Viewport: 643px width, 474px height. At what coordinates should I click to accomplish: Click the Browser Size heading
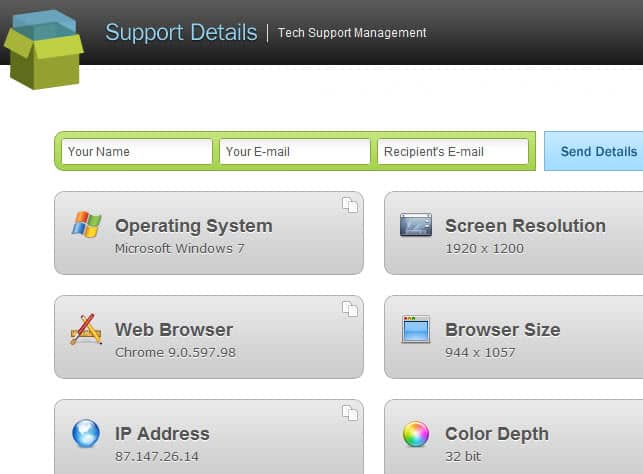coord(503,330)
